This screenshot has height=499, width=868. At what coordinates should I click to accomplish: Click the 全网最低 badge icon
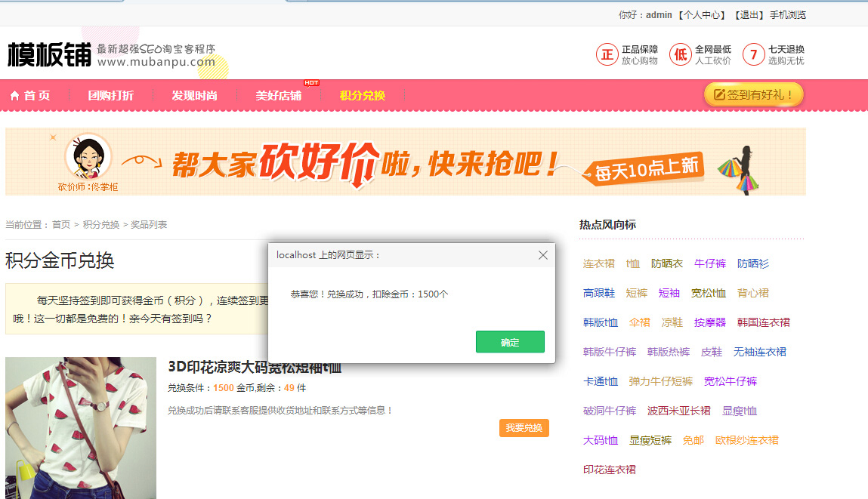point(680,54)
